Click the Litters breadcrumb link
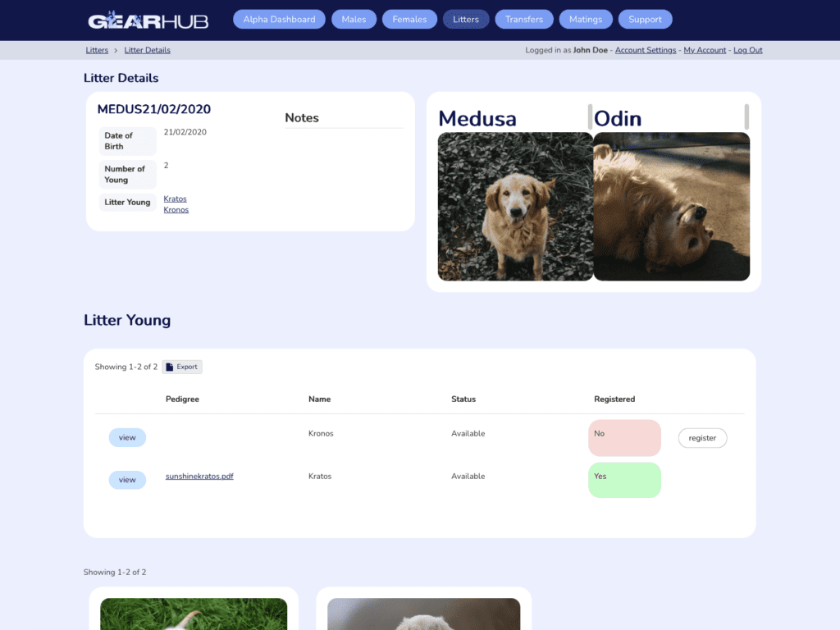This screenshot has height=630, width=840. 97,50
